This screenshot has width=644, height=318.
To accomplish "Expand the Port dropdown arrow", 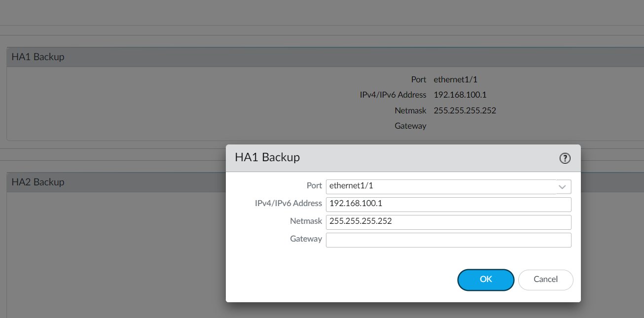I will click(563, 187).
